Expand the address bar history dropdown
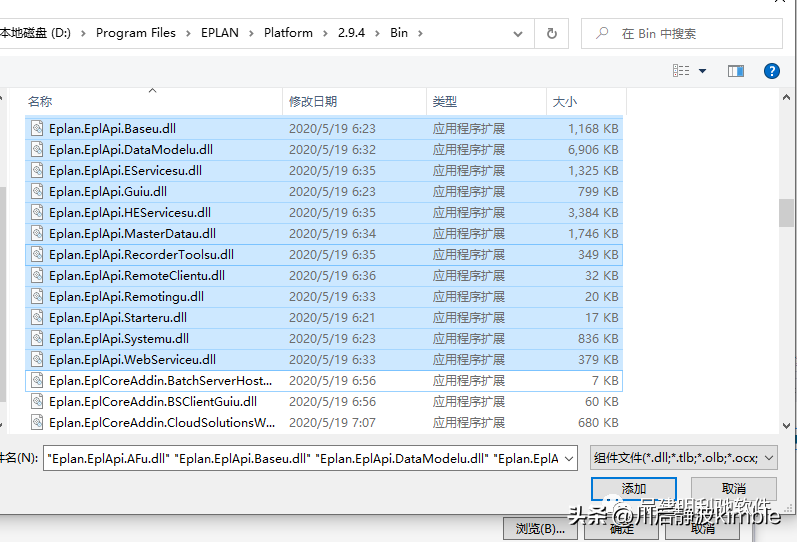 click(x=521, y=33)
